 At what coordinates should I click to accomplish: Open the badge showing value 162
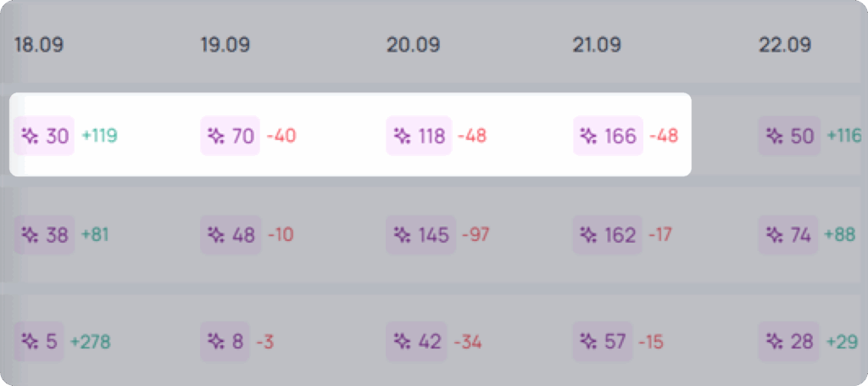(607, 235)
